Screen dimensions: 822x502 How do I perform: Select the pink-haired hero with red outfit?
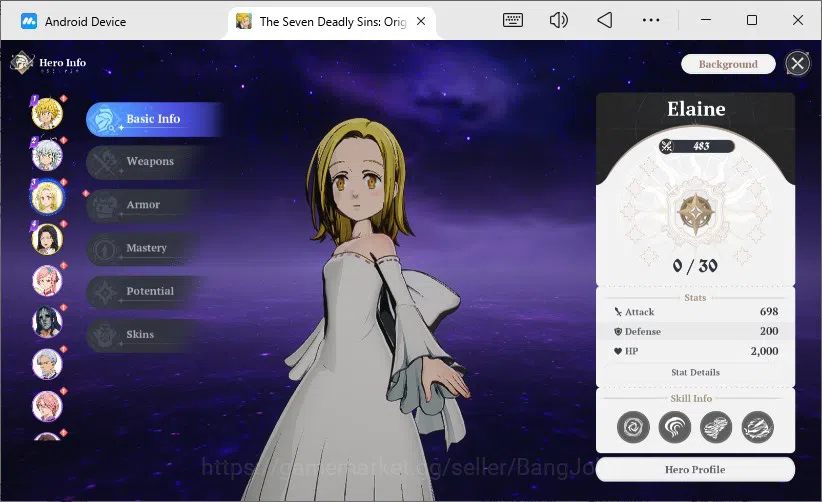coord(47,281)
